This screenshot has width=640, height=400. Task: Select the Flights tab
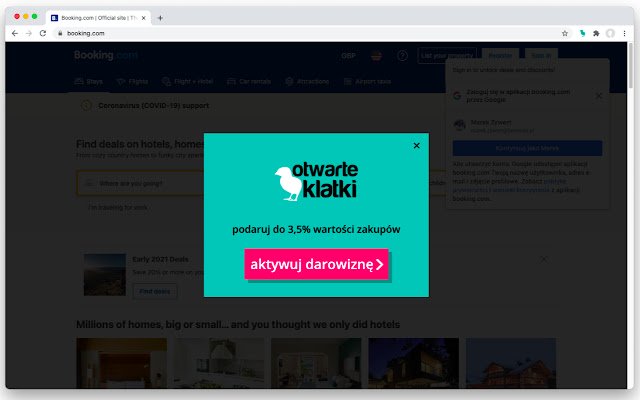(132, 81)
